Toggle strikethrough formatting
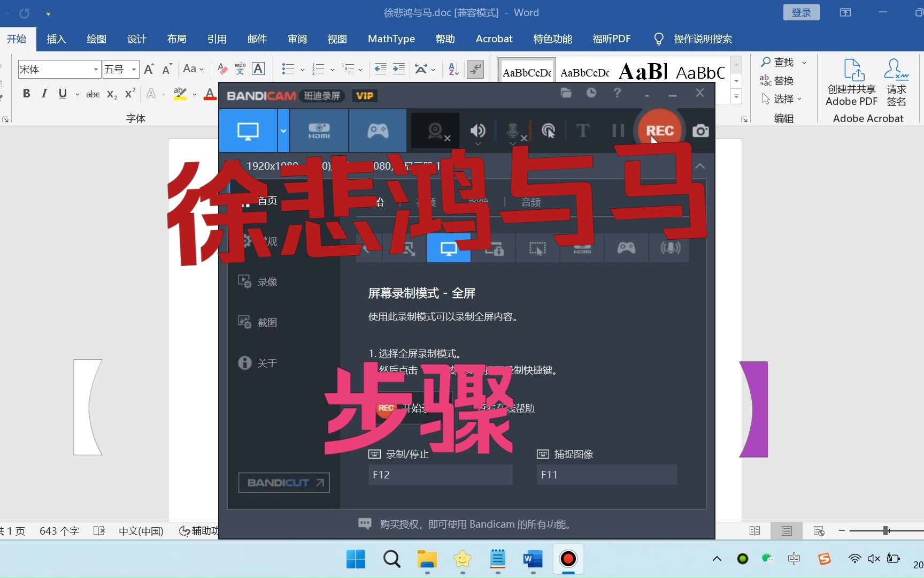The height and width of the screenshot is (578, 924). (x=93, y=94)
